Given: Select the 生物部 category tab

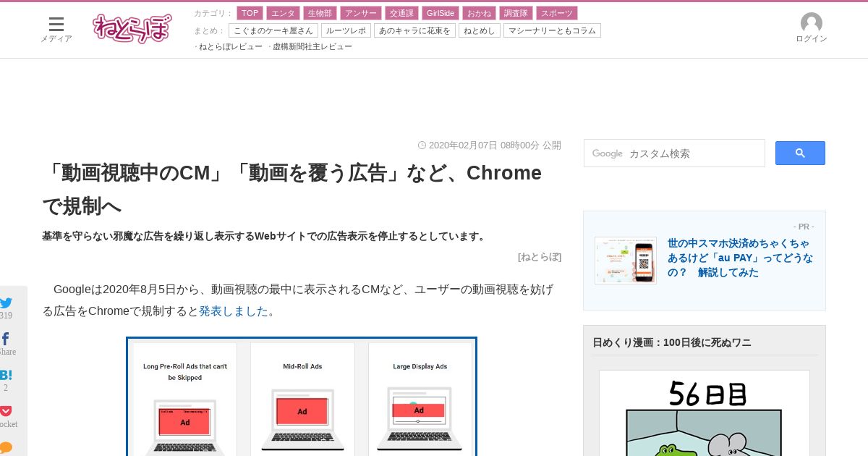Looking at the screenshot, I should [x=320, y=13].
